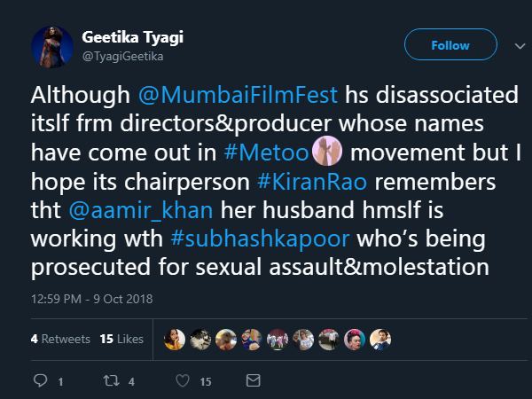View the list of 15 Likes
The height and width of the screenshot is (399, 532).
(121, 339)
